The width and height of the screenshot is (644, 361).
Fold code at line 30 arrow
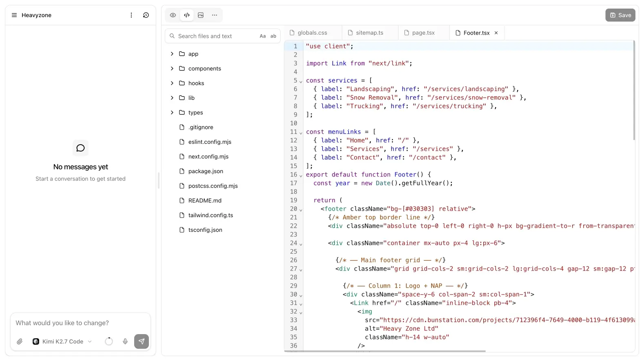pyautogui.click(x=301, y=295)
